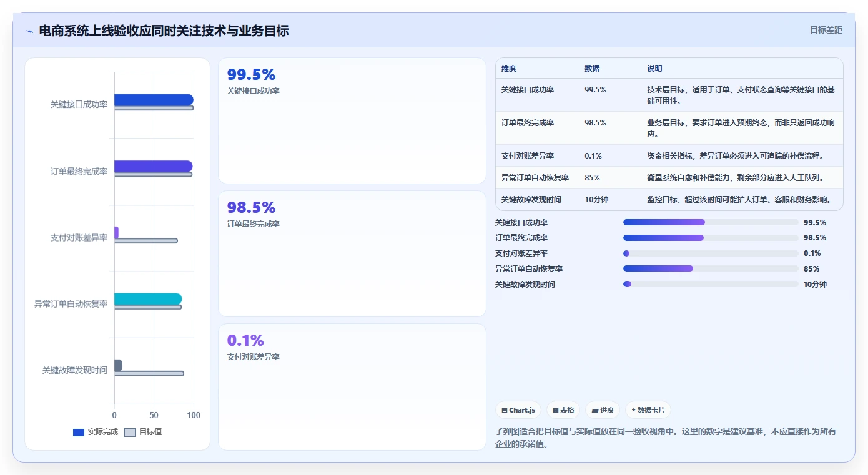Image resolution: width=868 pixels, height=475 pixels.
Task: Click the 关键故障发现时间 label in the progress list
Action: coord(525,285)
